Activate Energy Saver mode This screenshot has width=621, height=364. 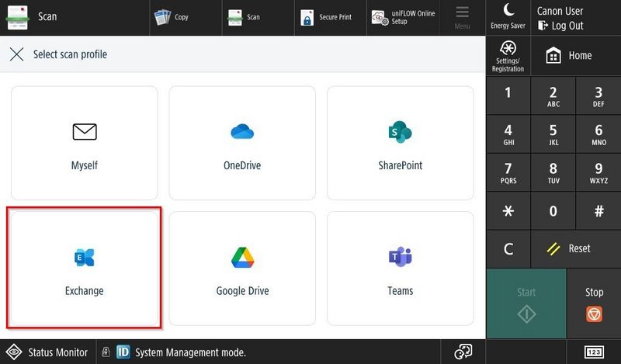coord(508,16)
